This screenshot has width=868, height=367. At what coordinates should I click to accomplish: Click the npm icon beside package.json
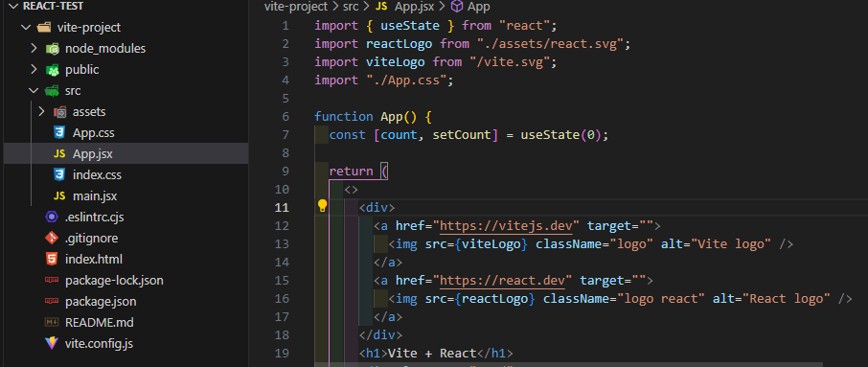click(x=52, y=301)
